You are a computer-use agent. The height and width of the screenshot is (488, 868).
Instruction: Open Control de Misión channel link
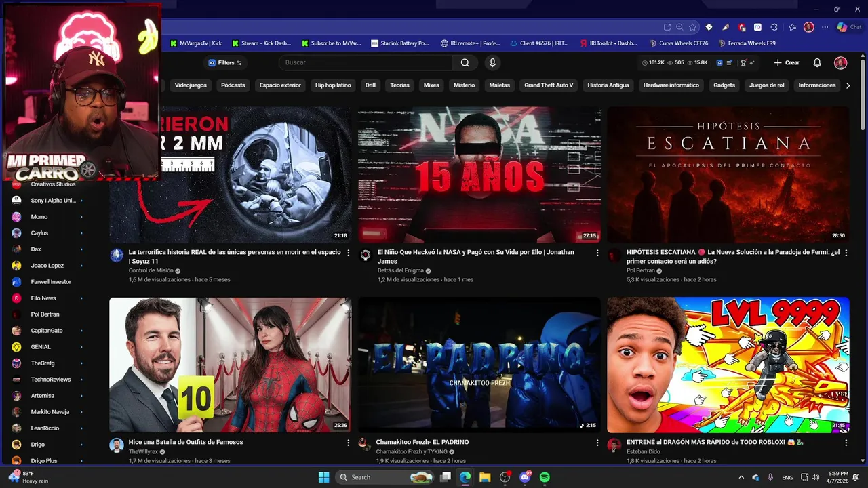(151, 270)
